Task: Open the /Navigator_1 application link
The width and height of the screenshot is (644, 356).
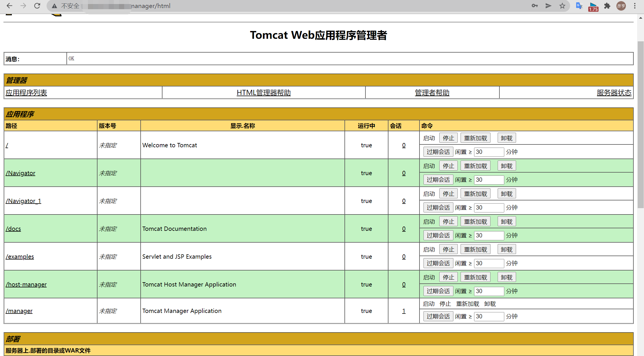Action: point(23,201)
